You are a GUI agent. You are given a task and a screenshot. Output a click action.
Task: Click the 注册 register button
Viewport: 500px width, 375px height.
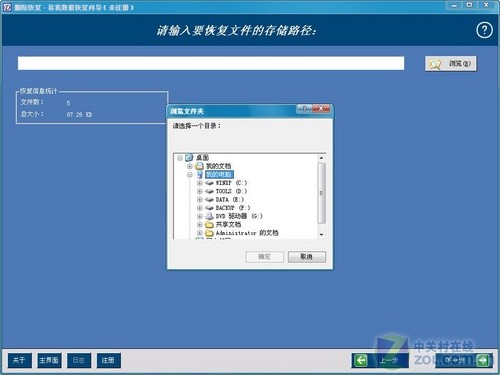[x=109, y=360]
